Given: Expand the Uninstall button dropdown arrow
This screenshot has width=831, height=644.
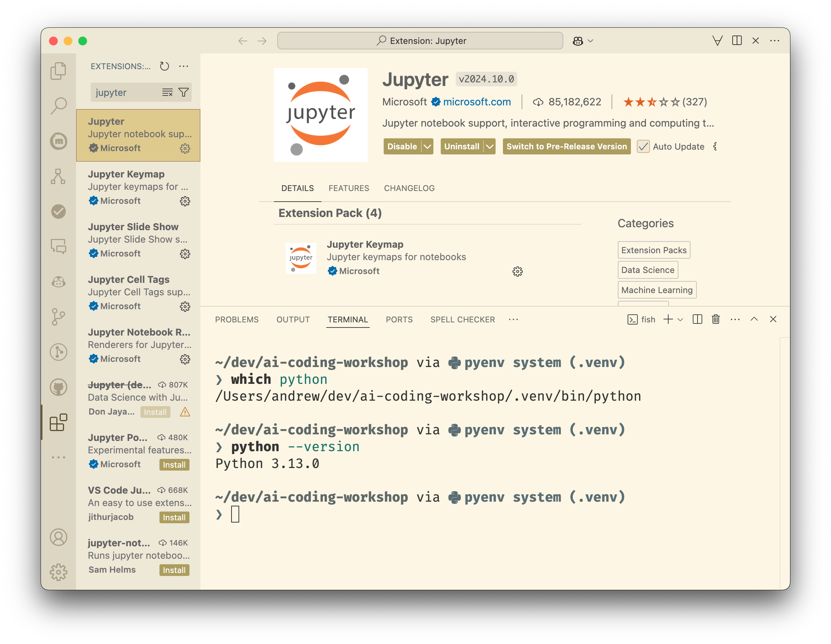Looking at the screenshot, I should coord(490,146).
